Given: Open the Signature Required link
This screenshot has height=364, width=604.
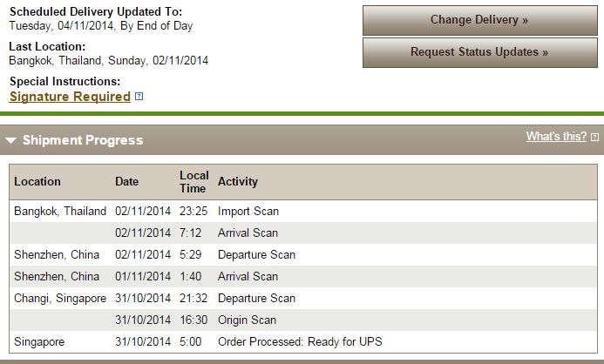Looking at the screenshot, I should tap(70, 97).
